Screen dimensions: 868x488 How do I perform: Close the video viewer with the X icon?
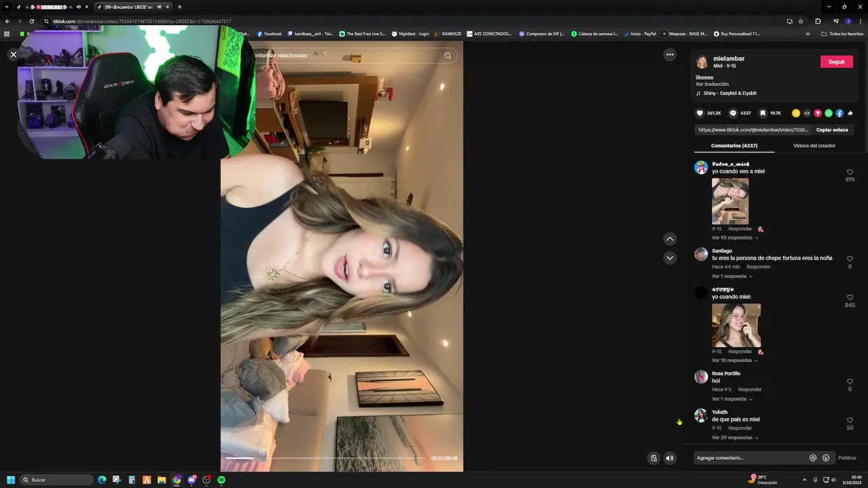(x=13, y=54)
